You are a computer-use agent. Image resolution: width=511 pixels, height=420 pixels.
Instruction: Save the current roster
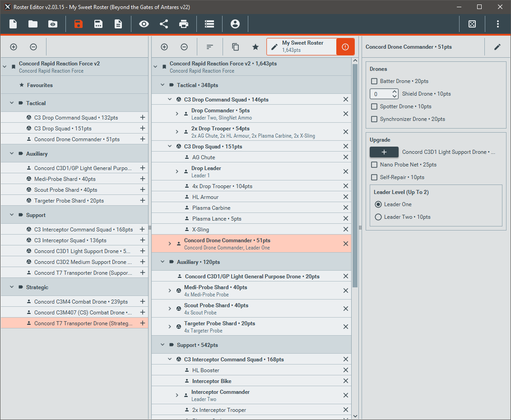[x=79, y=24]
